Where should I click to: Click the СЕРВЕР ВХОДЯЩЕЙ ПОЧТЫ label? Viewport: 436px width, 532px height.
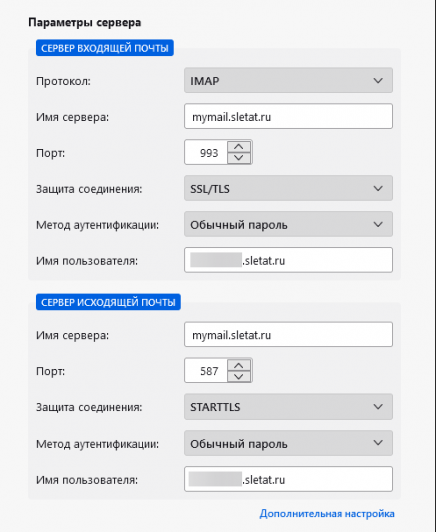tap(105, 48)
